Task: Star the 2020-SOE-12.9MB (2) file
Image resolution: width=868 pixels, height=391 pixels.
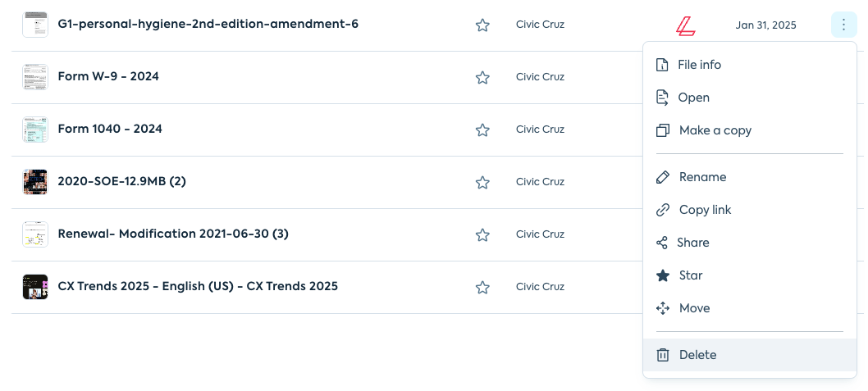Action: point(482,182)
